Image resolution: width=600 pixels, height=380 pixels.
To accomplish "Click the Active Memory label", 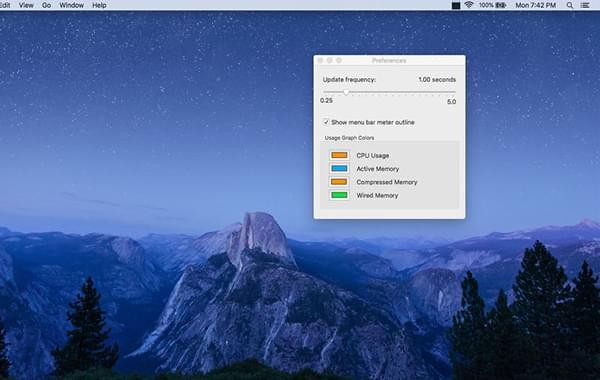I will 378,169.
